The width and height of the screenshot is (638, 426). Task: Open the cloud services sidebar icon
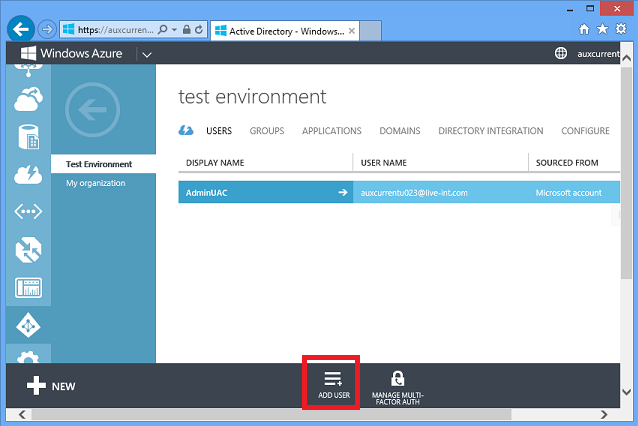(x=28, y=99)
